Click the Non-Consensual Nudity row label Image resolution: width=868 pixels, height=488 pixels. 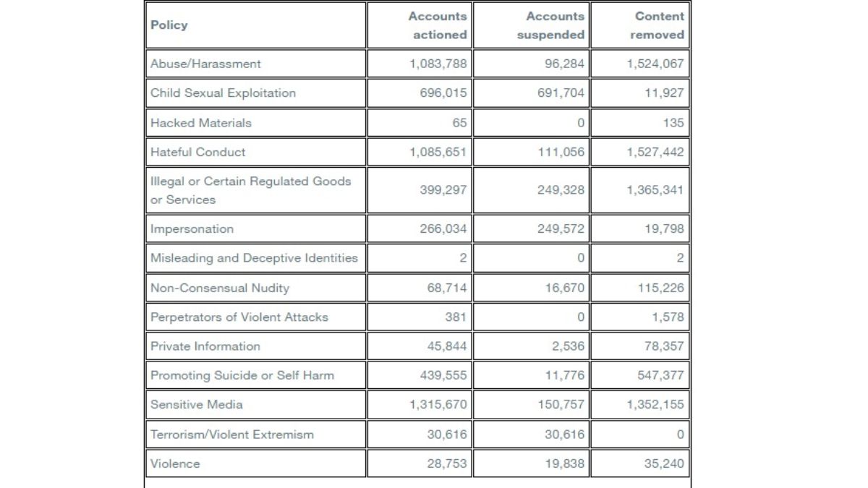point(219,288)
